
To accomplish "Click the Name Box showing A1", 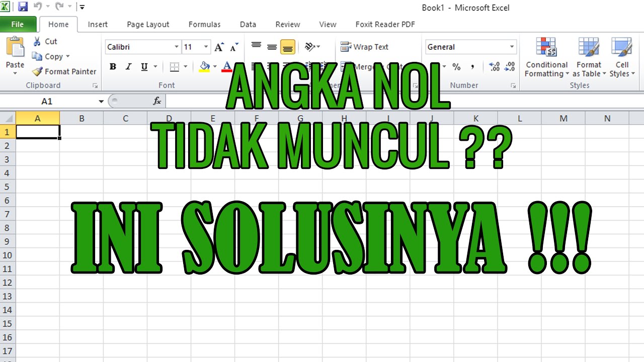I will [x=47, y=101].
